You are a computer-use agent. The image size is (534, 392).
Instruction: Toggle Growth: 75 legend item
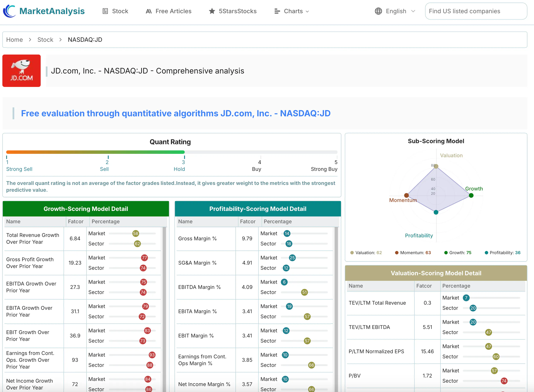pyautogui.click(x=458, y=253)
